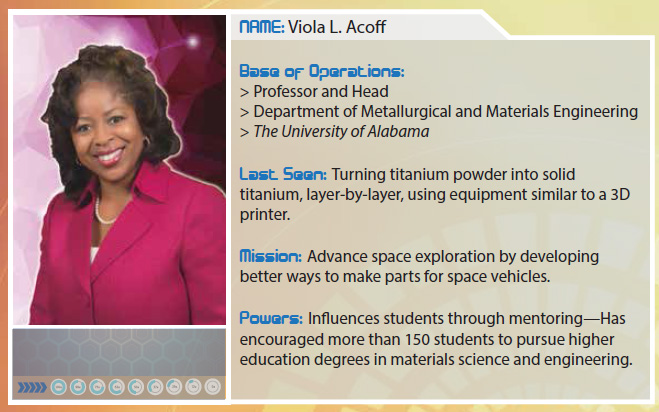Select the first fully filled circle gauge
659x412 pixels.
point(58,387)
